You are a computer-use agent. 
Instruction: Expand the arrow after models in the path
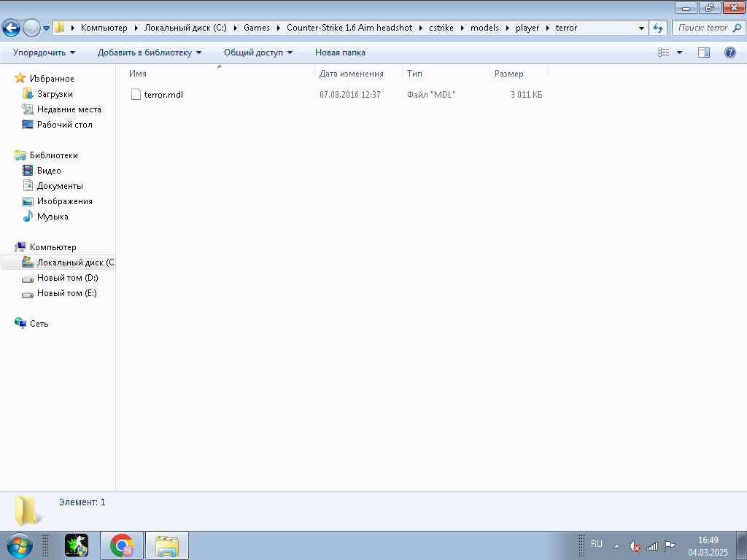[x=508, y=28]
